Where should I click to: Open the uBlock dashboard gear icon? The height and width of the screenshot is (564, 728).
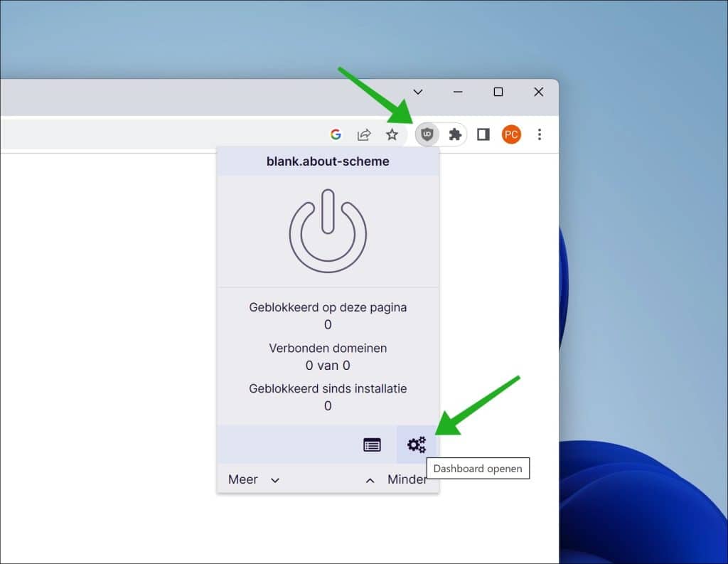pyautogui.click(x=417, y=445)
